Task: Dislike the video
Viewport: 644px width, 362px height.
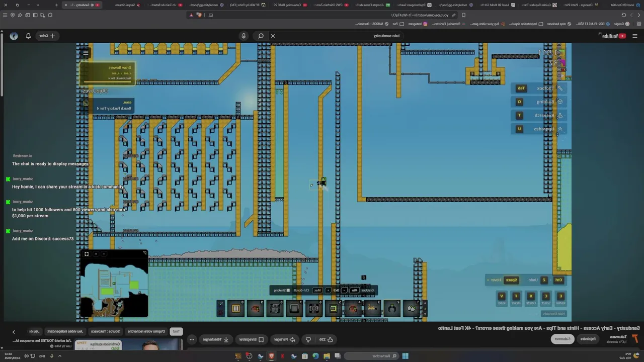Action: point(308,339)
